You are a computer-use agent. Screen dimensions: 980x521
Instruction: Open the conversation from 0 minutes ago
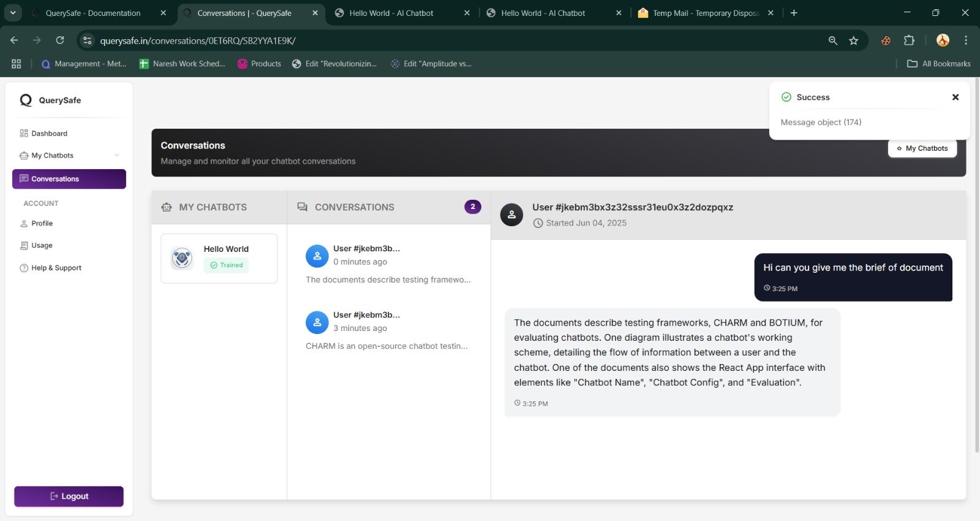pyautogui.click(x=388, y=264)
